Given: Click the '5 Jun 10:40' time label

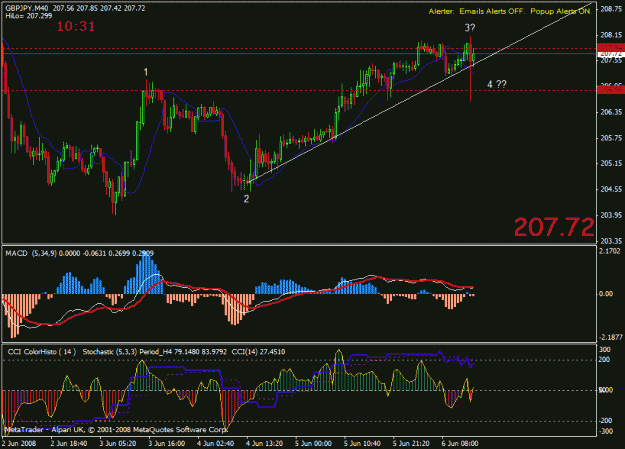Looking at the screenshot, I should pos(362,443).
